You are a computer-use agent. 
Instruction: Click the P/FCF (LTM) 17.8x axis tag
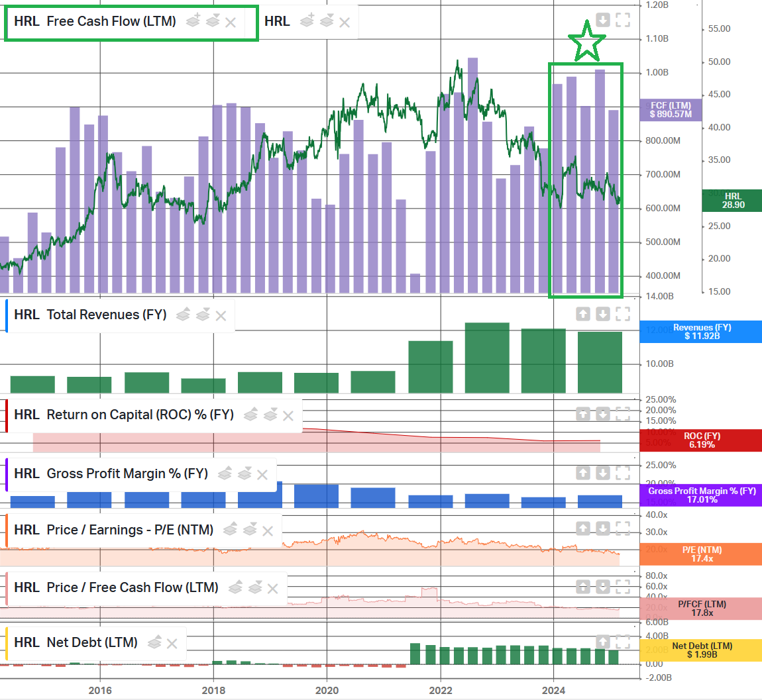click(x=702, y=608)
